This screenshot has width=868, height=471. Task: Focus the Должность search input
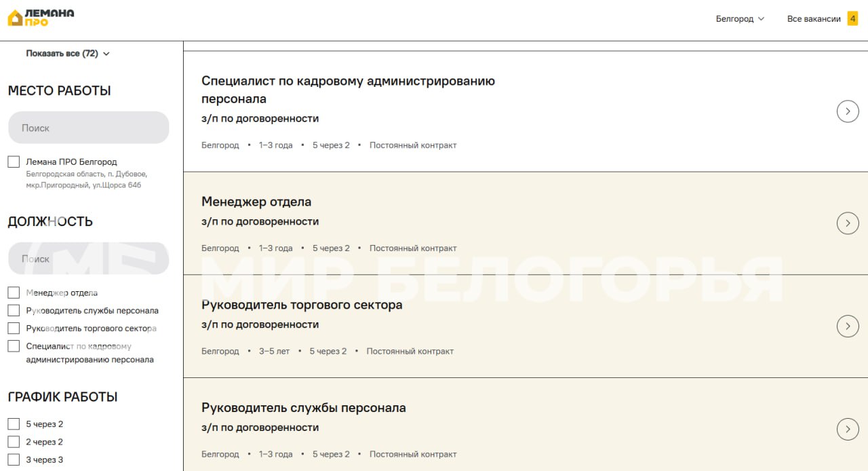point(88,259)
